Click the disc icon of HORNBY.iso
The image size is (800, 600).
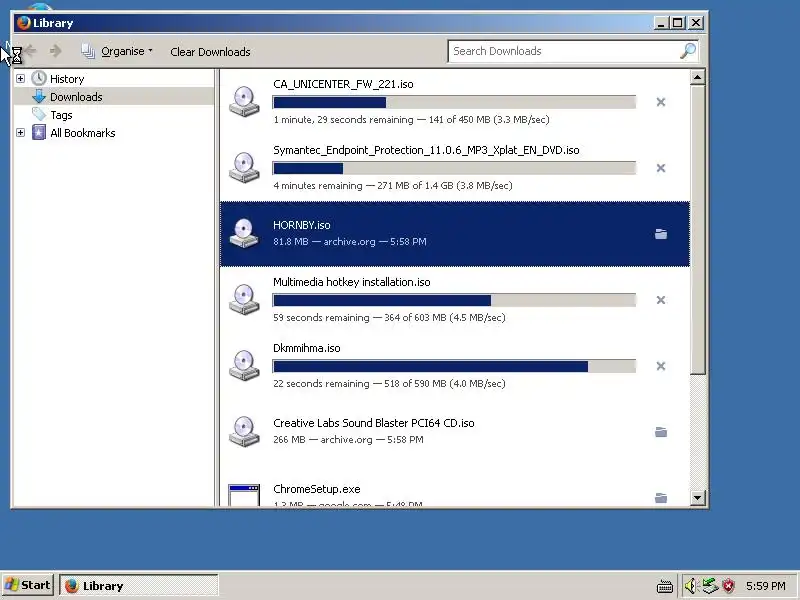(x=244, y=234)
